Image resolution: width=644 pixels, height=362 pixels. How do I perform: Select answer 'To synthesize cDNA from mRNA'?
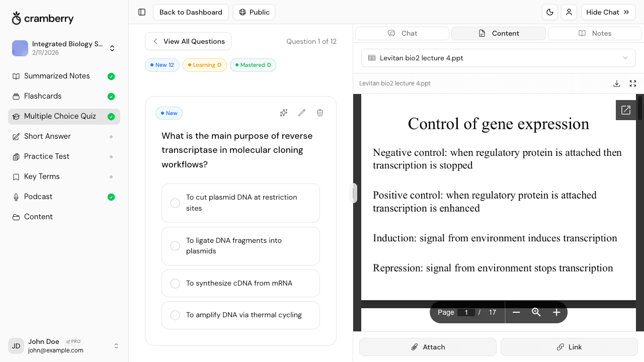click(240, 283)
